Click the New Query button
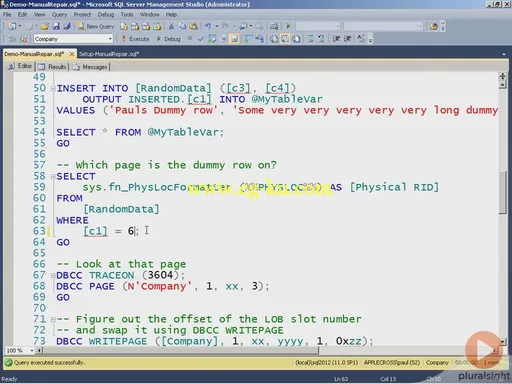 tap(96, 26)
